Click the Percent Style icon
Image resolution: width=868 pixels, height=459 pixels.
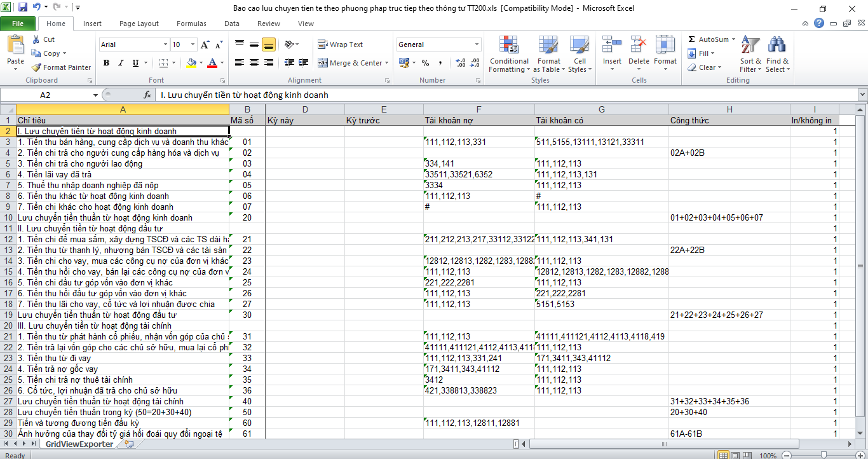click(x=425, y=63)
